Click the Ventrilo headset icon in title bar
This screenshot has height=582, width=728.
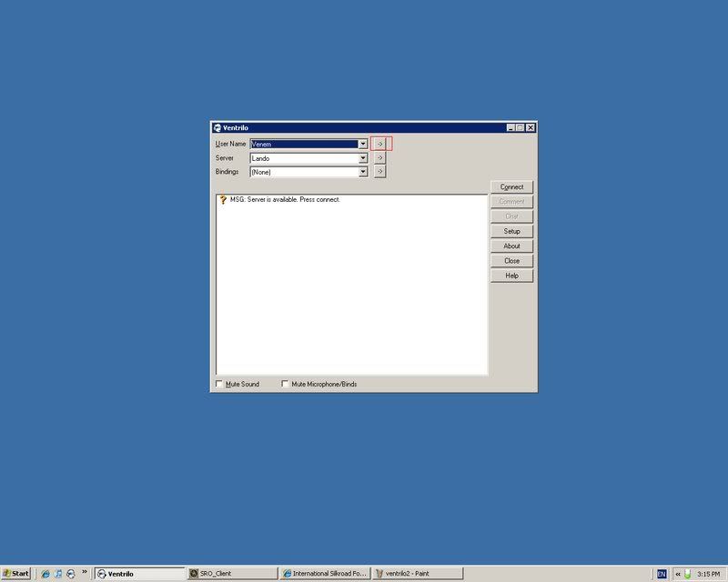(217, 127)
